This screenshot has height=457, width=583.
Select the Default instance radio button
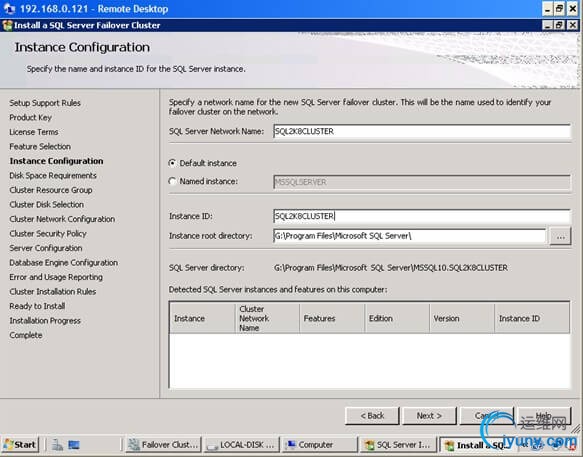pyautogui.click(x=172, y=163)
